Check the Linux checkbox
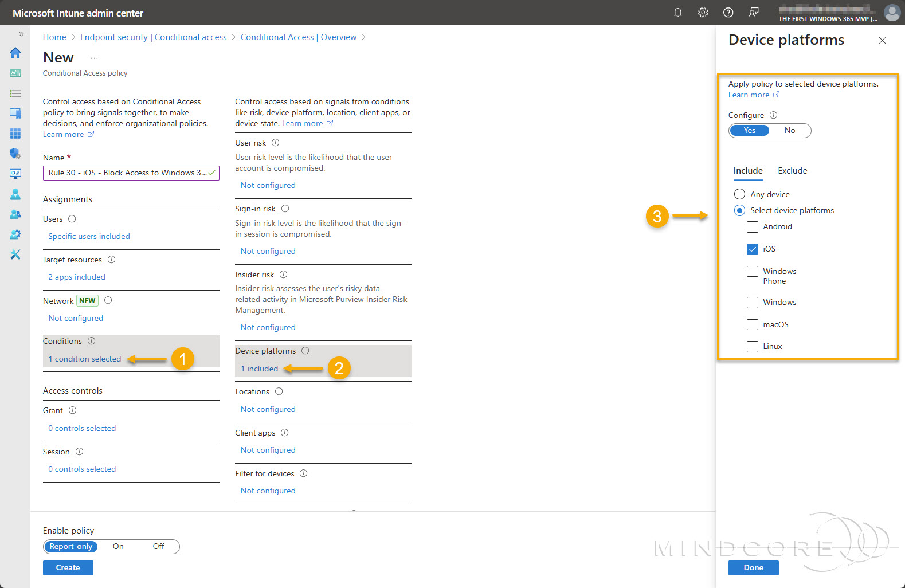The height and width of the screenshot is (588, 905). (752, 347)
